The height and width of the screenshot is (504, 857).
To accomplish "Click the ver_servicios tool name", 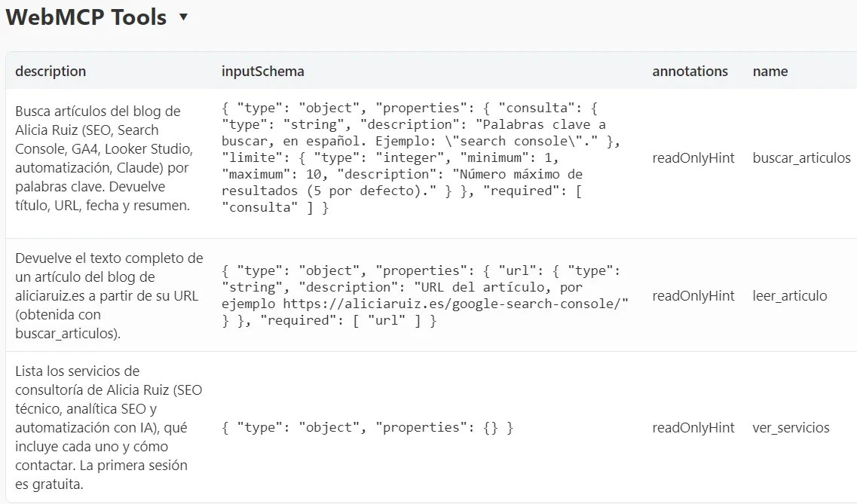I will (791, 428).
